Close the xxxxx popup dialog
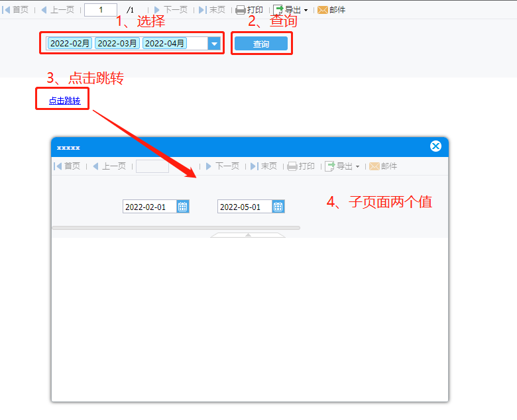The image size is (517, 420). coord(435,146)
